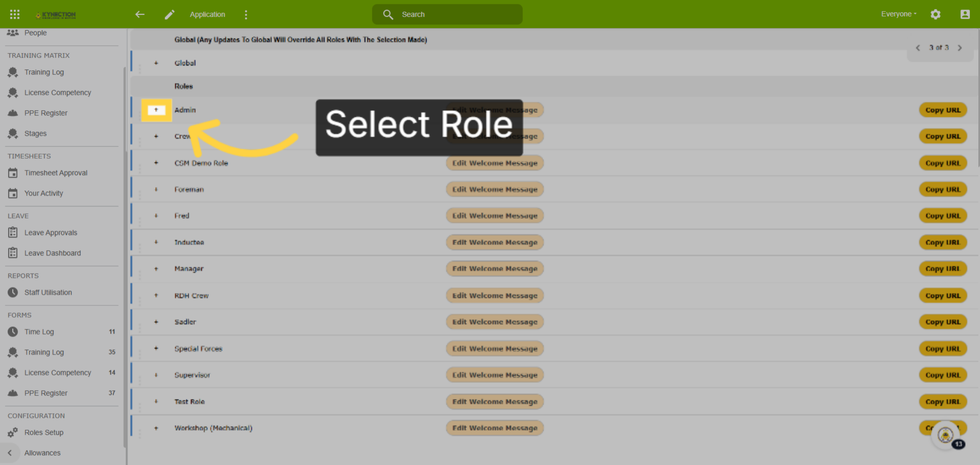Expand the Test Role row
This screenshot has height=465, width=980.
[x=156, y=402]
